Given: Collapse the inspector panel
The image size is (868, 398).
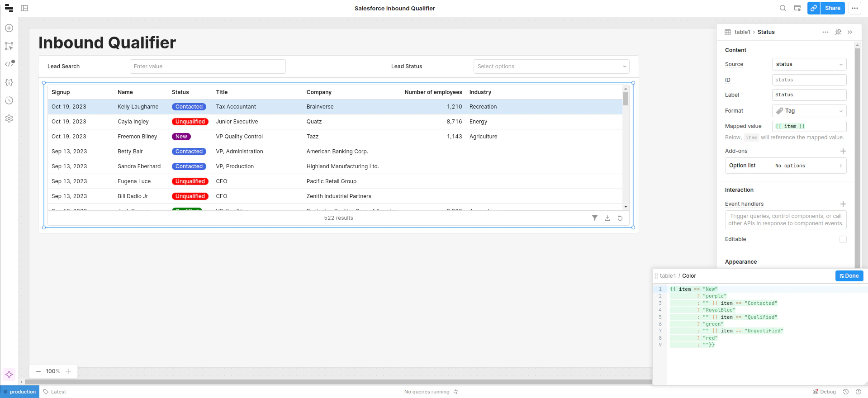Looking at the screenshot, I should (850, 32).
